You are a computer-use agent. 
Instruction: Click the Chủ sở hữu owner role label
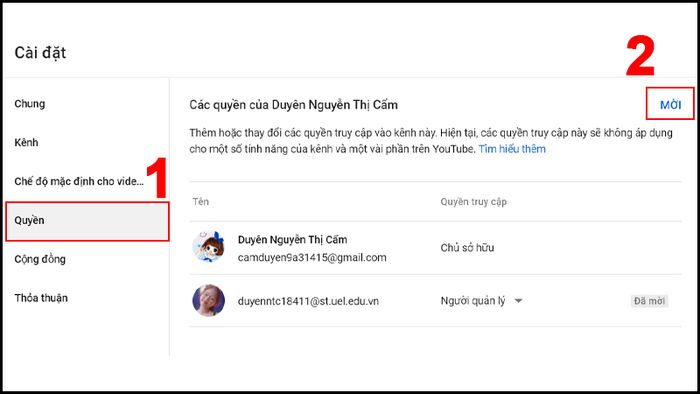(467, 248)
